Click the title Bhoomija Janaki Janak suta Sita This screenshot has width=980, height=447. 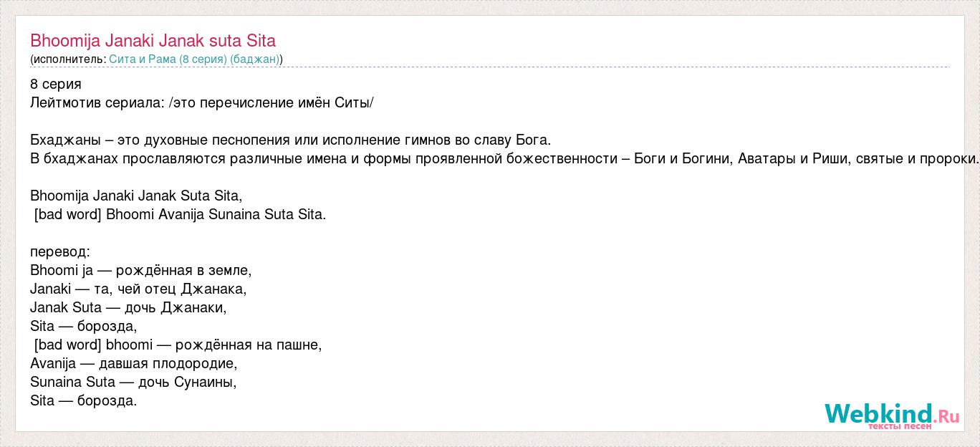[153, 40]
